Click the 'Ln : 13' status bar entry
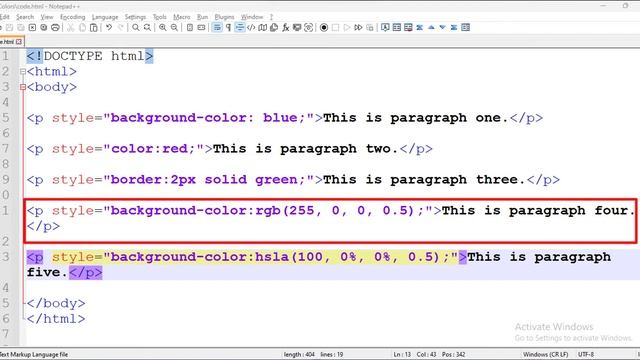This screenshot has width=640, height=360. tap(402, 354)
